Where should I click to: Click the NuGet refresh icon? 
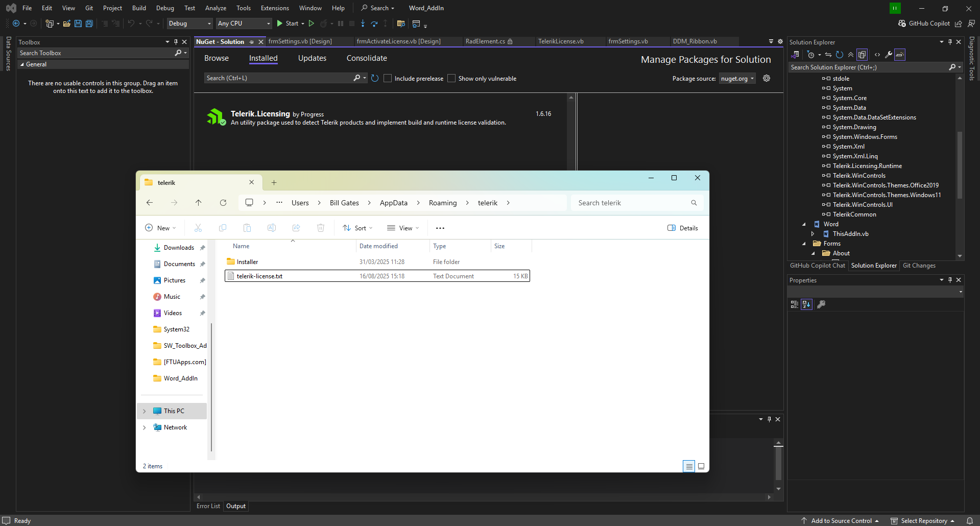pyautogui.click(x=375, y=78)
